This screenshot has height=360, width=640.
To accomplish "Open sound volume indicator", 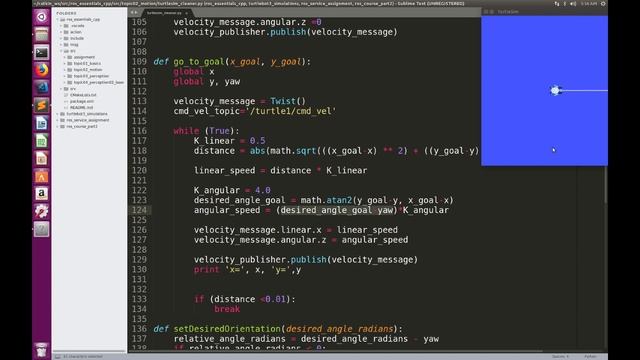I will 573,4.
